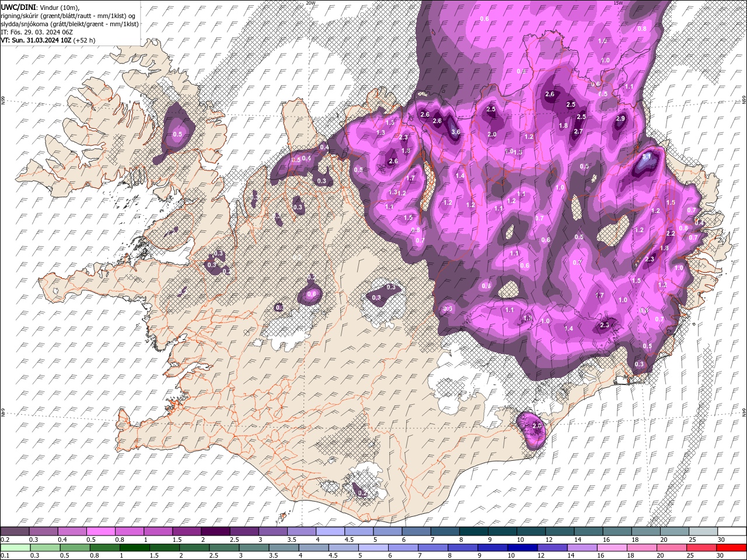Click the 18 label under upper legend row
This screenshot has width=747, height=560.
point(635,540)
